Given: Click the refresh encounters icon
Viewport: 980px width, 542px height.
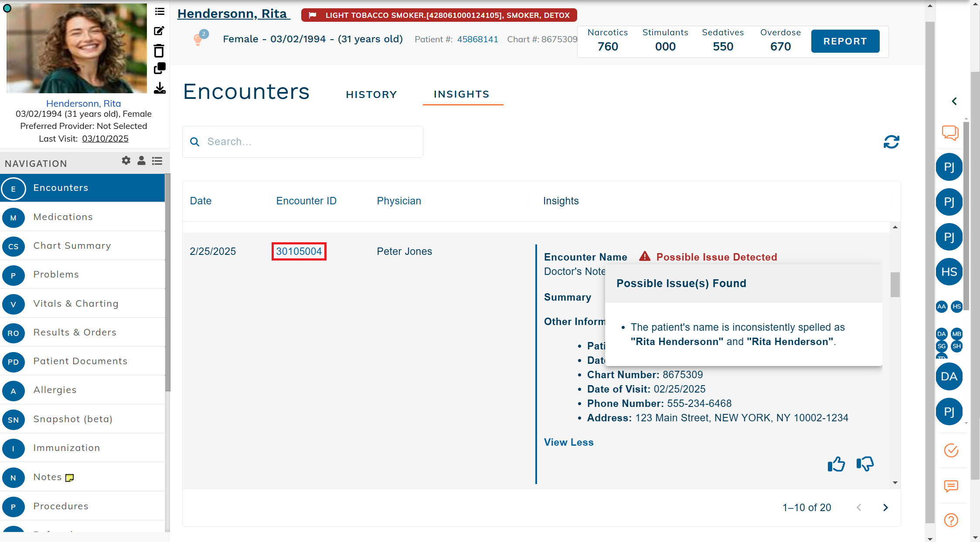Looking at the screenshot, I should 891,142.
